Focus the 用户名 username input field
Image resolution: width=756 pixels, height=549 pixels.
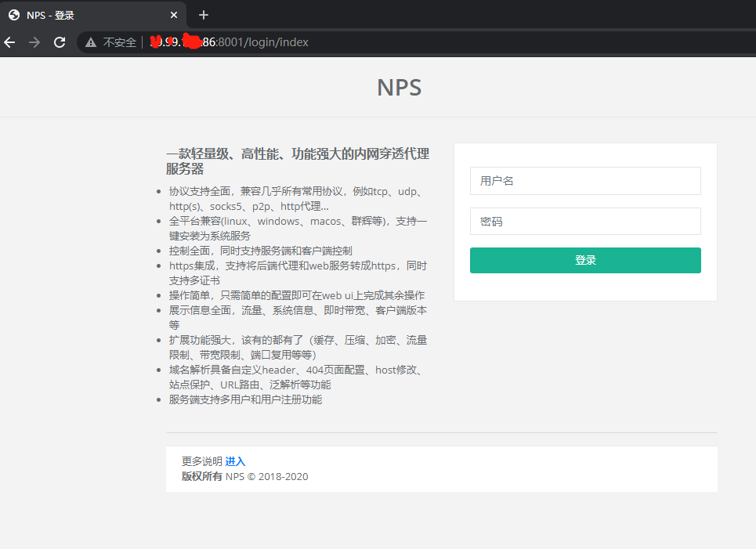pyautogui.click(x=585, y=181)
